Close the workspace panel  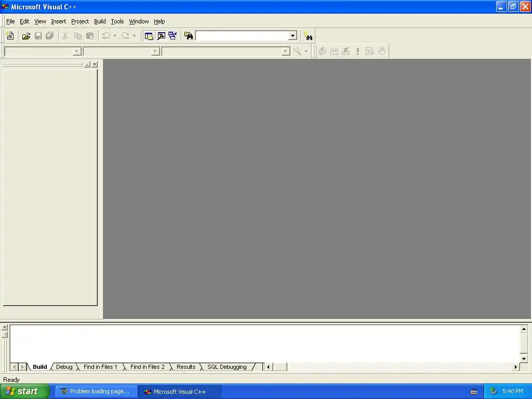[95, 64]
